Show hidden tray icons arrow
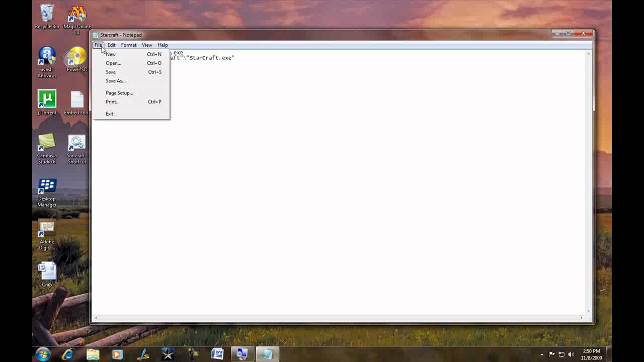 tap(542, 354)
